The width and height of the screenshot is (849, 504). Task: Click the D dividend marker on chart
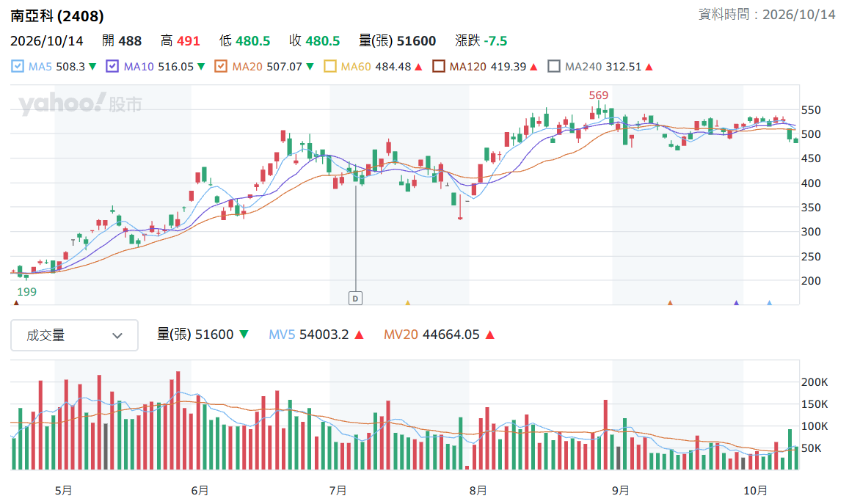[x=355, y=299]
